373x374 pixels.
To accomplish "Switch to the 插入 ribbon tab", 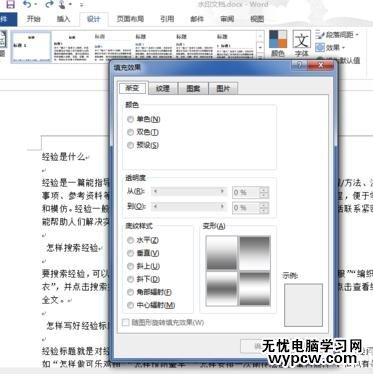I will tap(63, 19).
